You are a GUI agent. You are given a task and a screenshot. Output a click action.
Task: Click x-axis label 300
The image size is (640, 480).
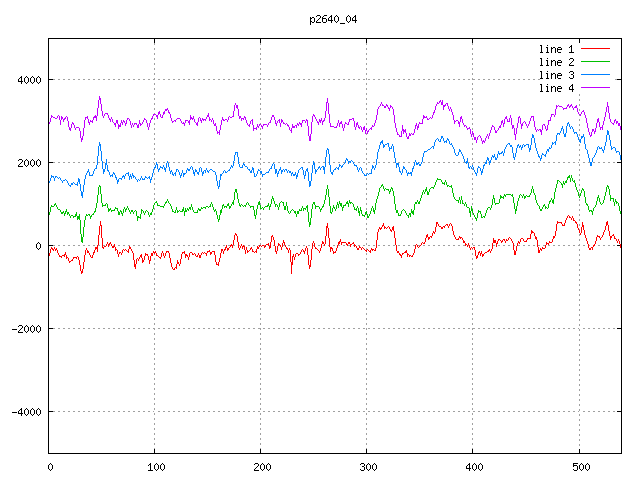pos(368,467)
